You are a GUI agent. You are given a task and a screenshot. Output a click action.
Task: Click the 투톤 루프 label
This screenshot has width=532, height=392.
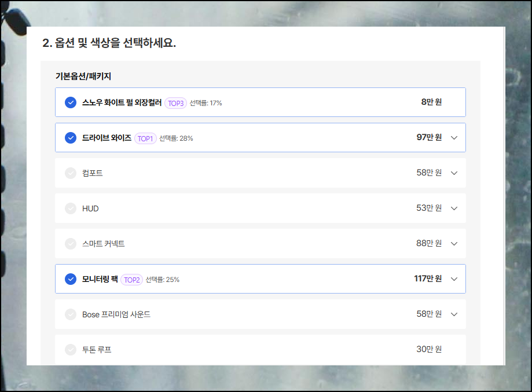point(97,350)
